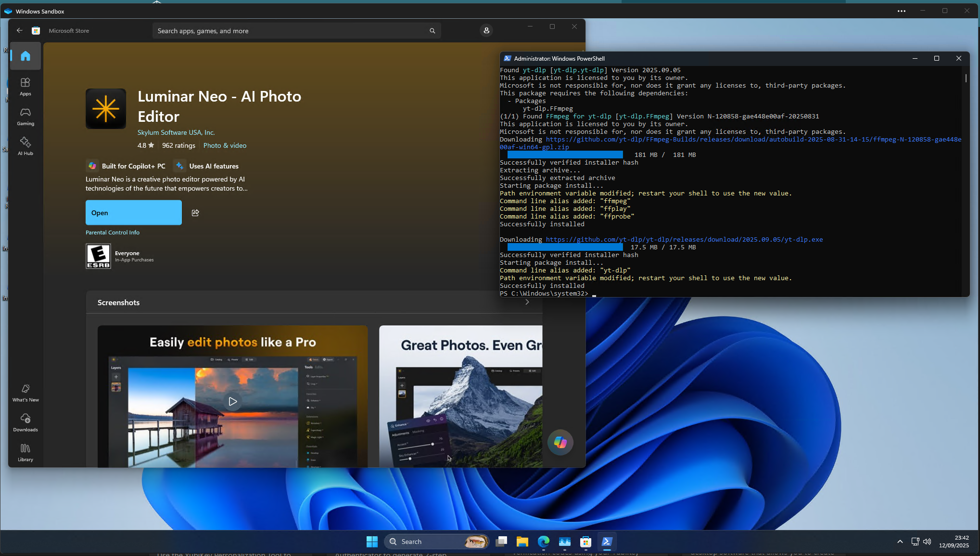Open the Photos app from taskbar
This screenshot has width=980, height=556.
[564, 542]
